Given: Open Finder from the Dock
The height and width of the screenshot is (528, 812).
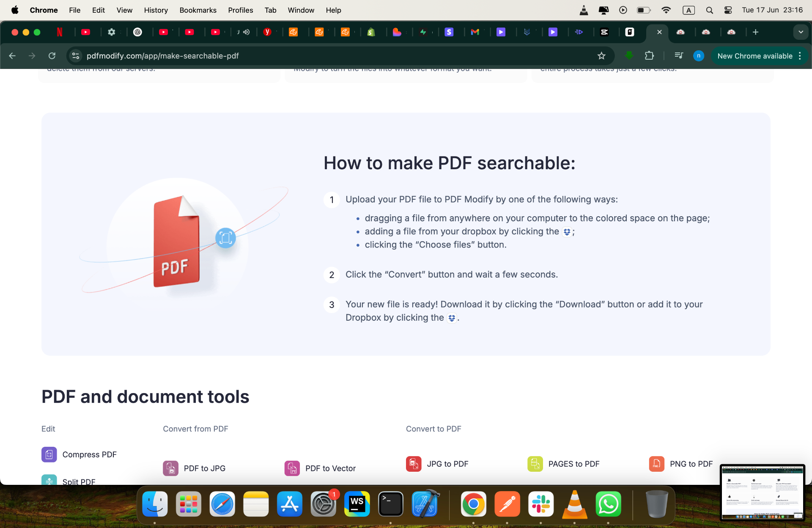Looking at the screenshot, I should click(155, 504).
